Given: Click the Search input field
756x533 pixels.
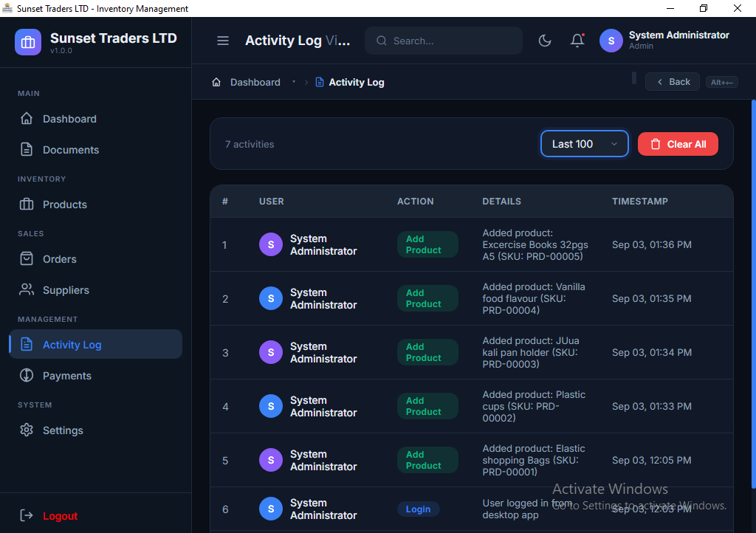Looking at the screenshot, I should 444,41.
